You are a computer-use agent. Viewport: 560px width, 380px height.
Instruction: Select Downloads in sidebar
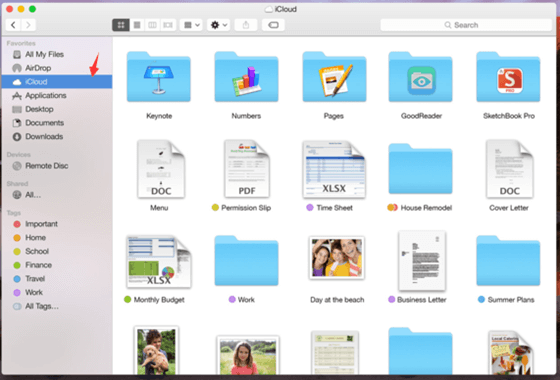coord(57,136)
